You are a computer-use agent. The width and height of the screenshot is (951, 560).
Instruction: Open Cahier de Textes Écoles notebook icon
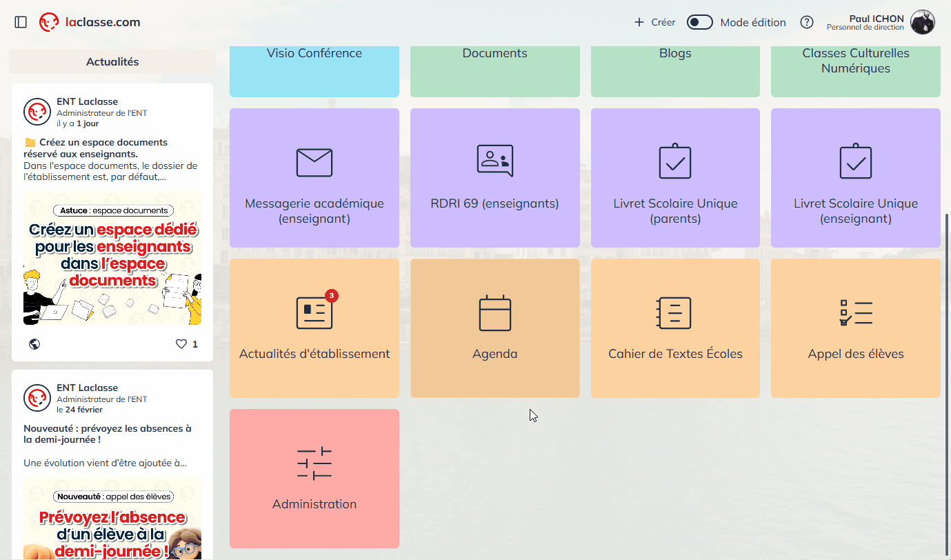pyautogui.click(x=674, y=313)
